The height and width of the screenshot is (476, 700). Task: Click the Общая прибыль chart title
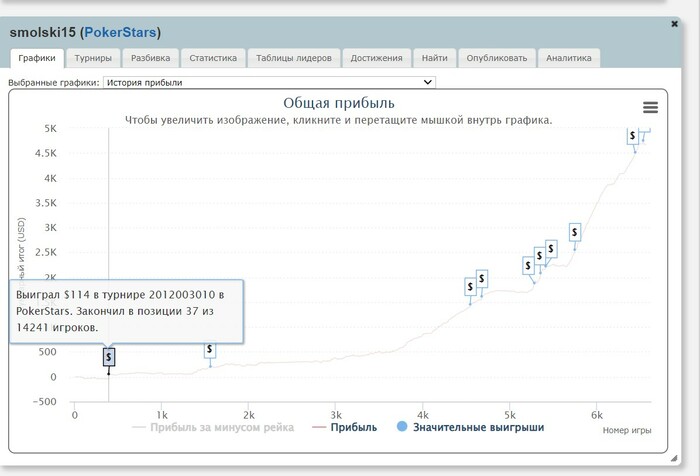(x=339, y=103)
